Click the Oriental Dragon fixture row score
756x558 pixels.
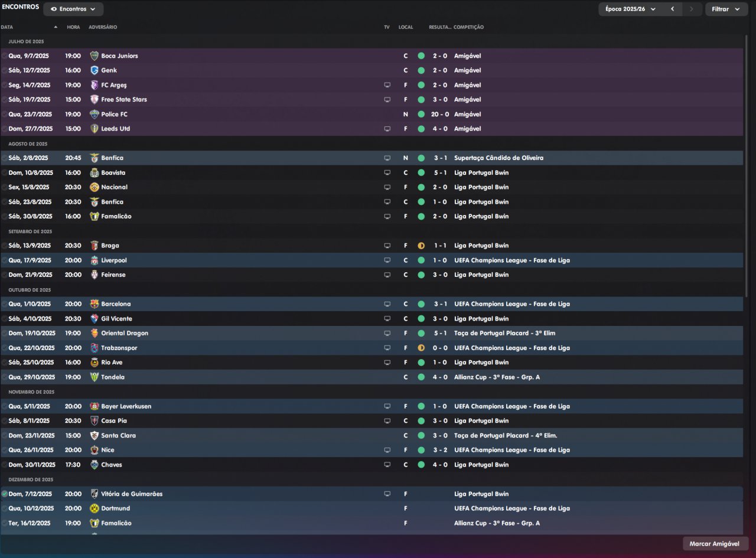439,333
